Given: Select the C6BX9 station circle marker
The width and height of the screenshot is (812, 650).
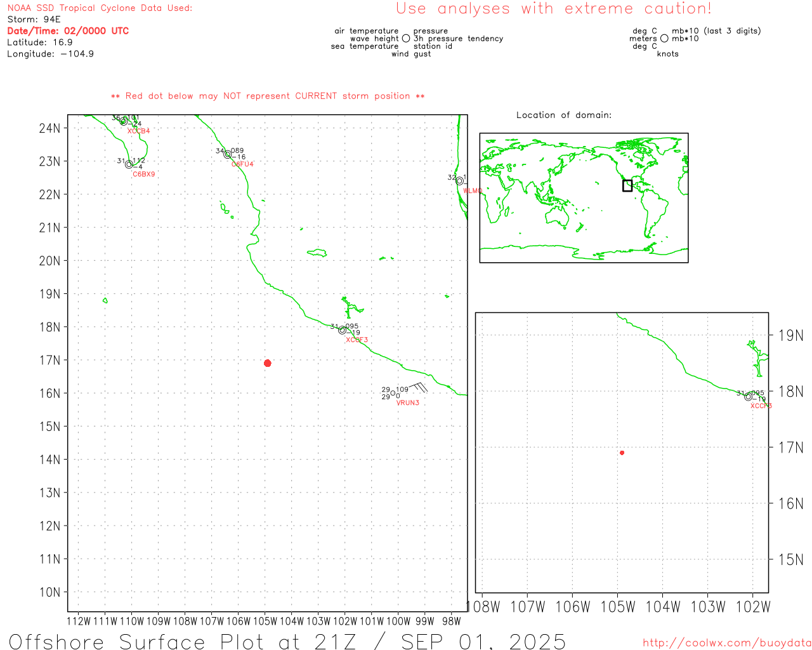Looking at the screenshot, I should [x=129, y=164].
